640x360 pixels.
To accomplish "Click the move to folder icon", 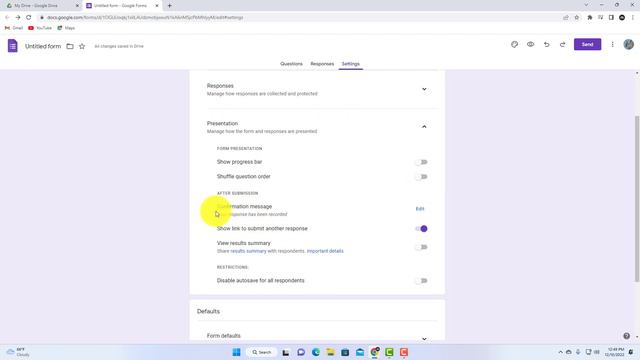I will pos(70,46).
